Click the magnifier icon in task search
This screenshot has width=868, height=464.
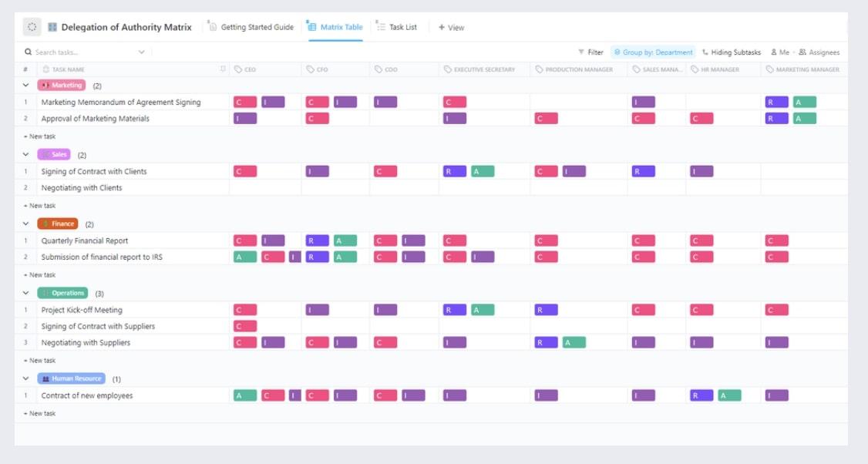pyautogui.click(x=28, y=52)
